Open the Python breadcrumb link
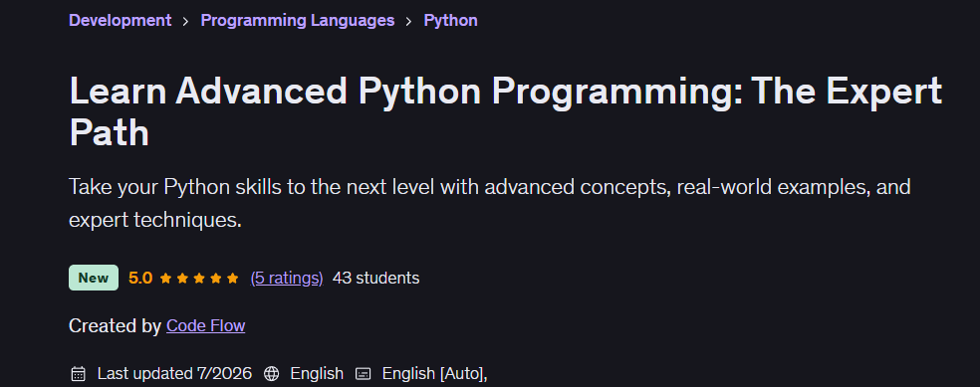 [450, 20]
